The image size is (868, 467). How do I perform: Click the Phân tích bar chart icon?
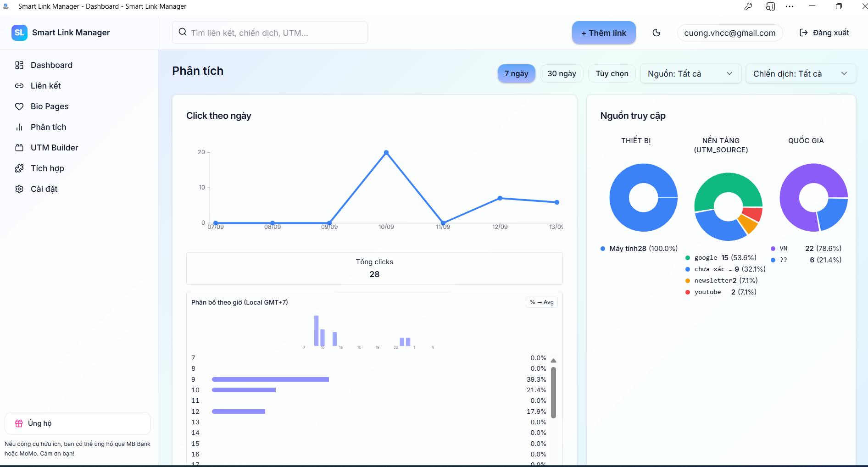(19, 127)
